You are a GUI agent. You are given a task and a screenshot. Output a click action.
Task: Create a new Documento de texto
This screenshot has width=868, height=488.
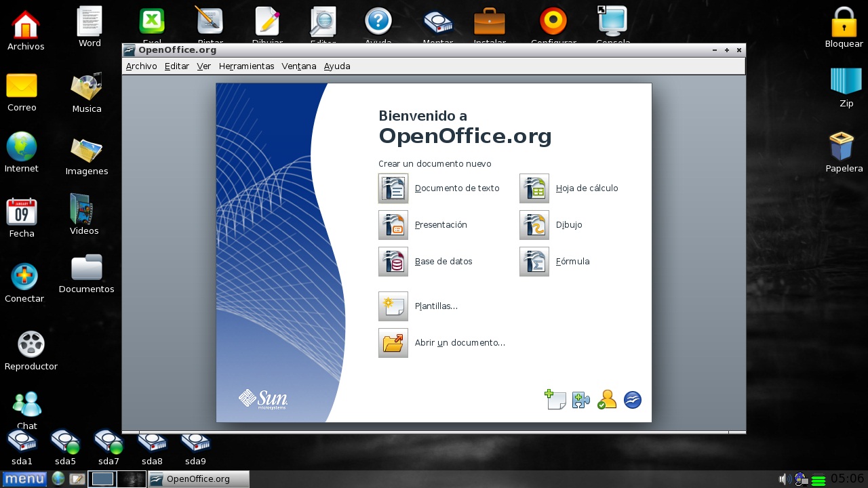(393, 188)
